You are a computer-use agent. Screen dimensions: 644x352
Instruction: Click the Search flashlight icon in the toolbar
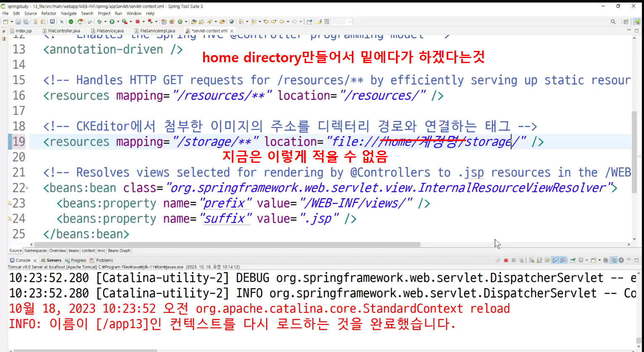click(x=209, y=21)
